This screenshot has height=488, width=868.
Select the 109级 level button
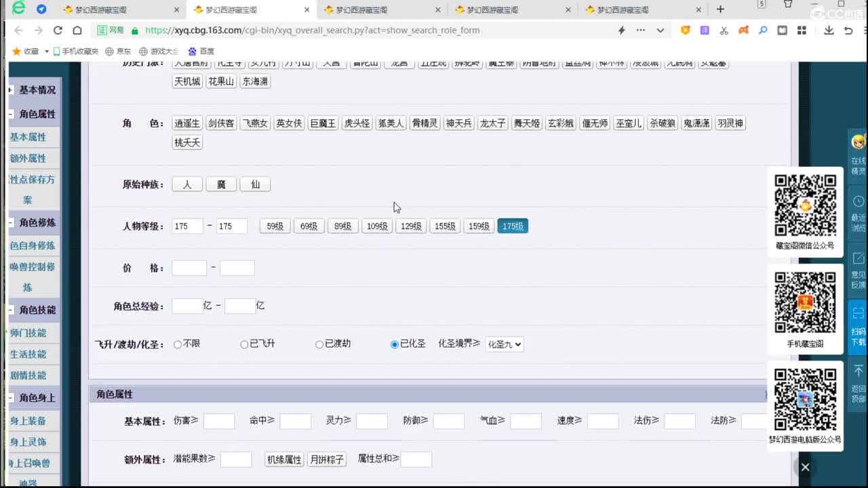(x=377, y=226)
